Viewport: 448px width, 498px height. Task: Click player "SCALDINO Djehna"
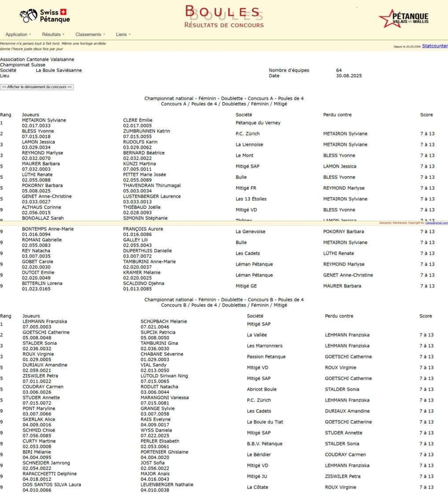pos(144,283)
